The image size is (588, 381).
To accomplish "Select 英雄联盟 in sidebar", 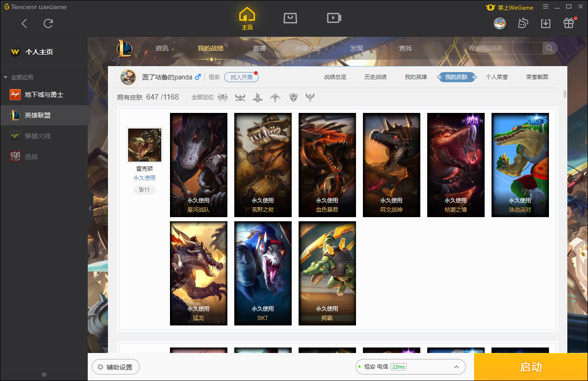I will [x=44, y=115].
